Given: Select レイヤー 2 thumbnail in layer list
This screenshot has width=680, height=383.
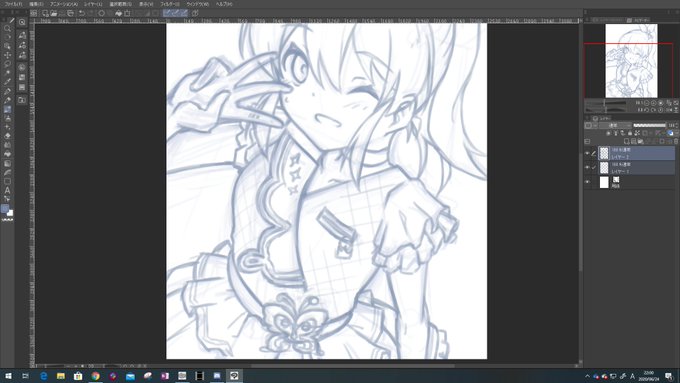Looking at the screenshot, I should tap(604, 153).
